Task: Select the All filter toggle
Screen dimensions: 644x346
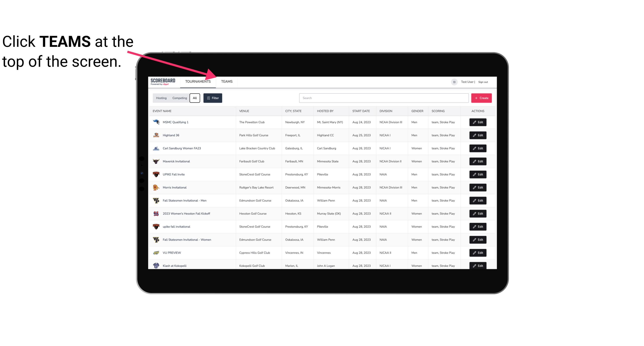Action: (195, 98)
